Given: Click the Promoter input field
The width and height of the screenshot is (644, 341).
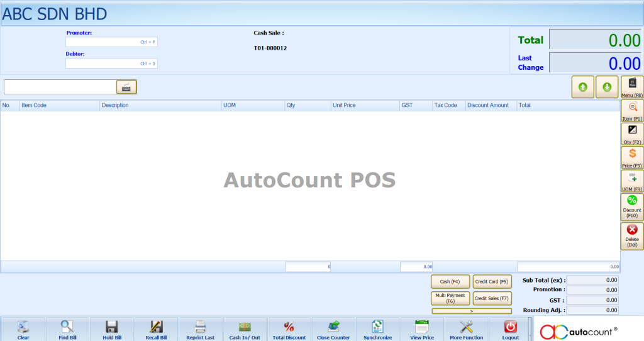Looking at the screenshot, I should point(111,42).
